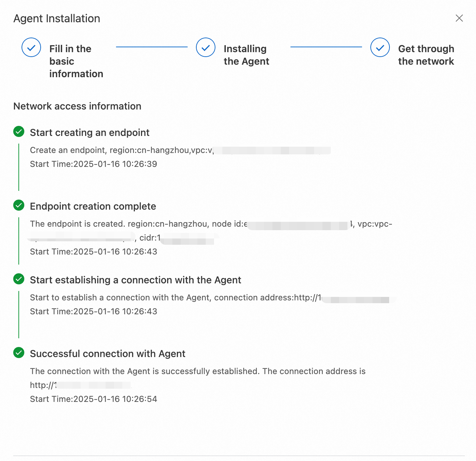Click the 'Create an endpoint, region:cn-hangzhou' detail line

(121, 150)
